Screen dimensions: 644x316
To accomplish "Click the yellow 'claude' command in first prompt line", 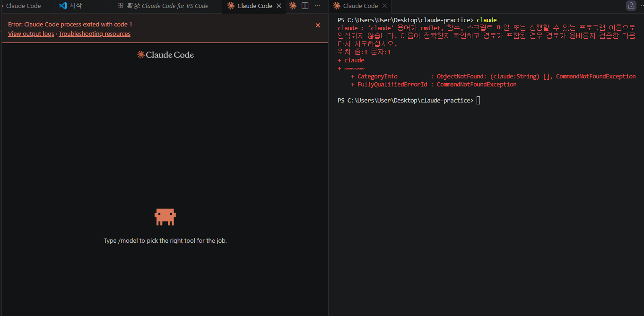I will (x=487, y=20).
